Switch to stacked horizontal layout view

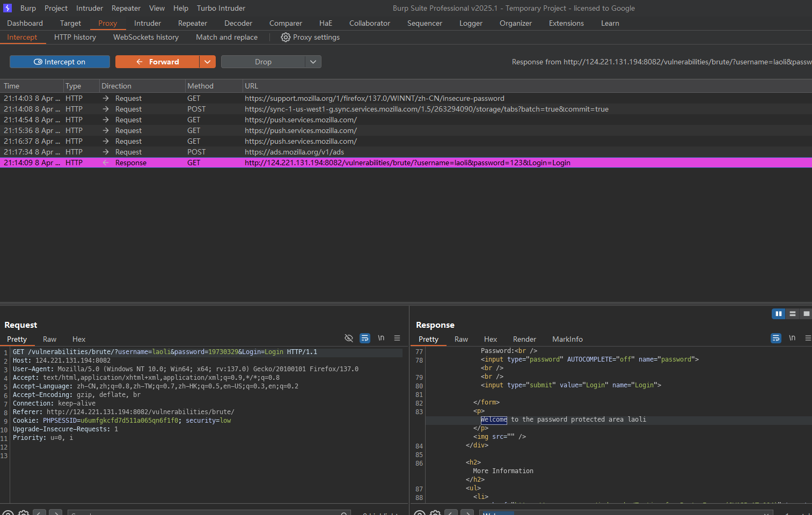click(793, 314)
